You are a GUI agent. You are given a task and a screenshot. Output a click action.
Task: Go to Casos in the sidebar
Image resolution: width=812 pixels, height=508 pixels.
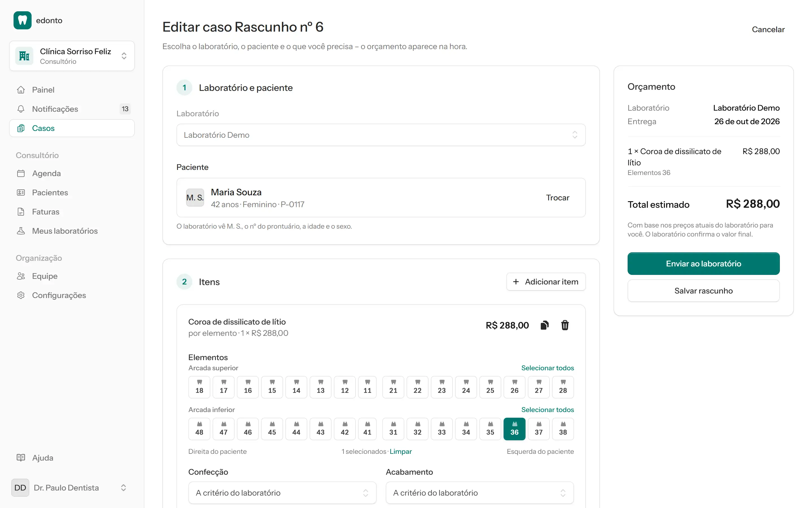72,128
